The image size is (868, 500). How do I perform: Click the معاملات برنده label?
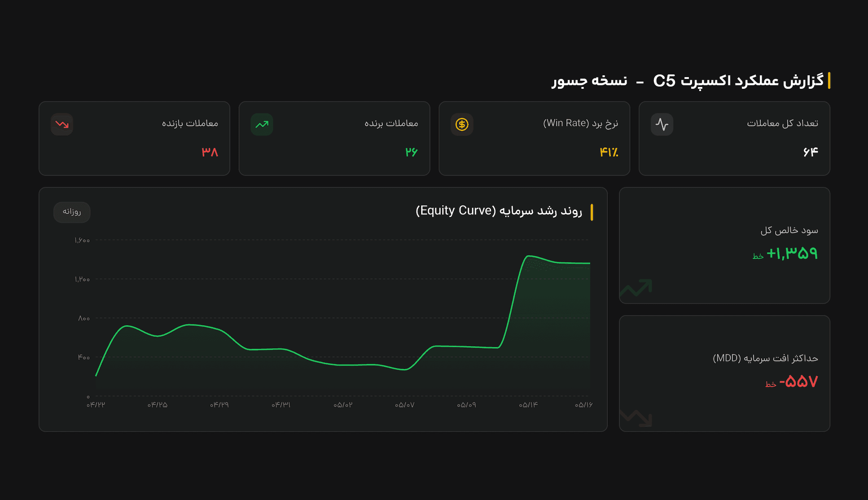pos(391,123)
